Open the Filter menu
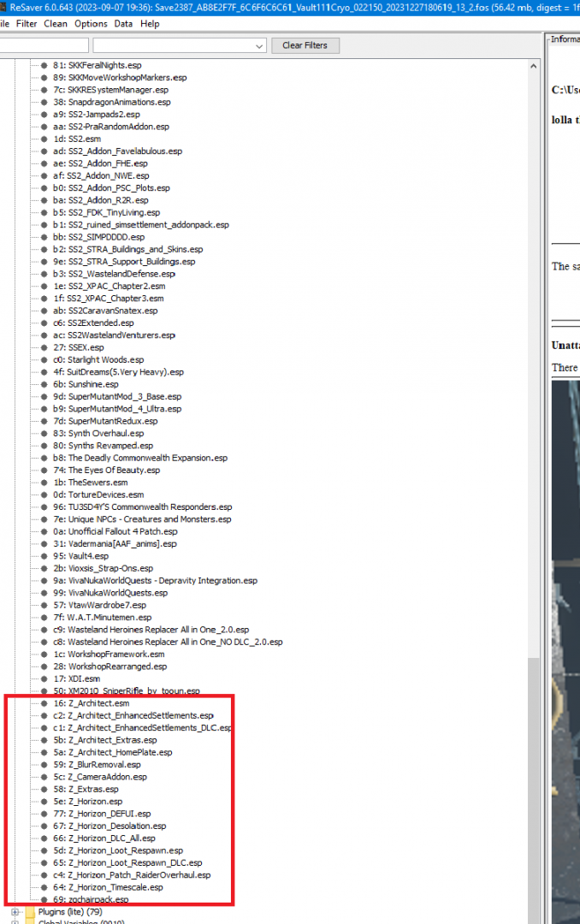 (x=26, y=24)
